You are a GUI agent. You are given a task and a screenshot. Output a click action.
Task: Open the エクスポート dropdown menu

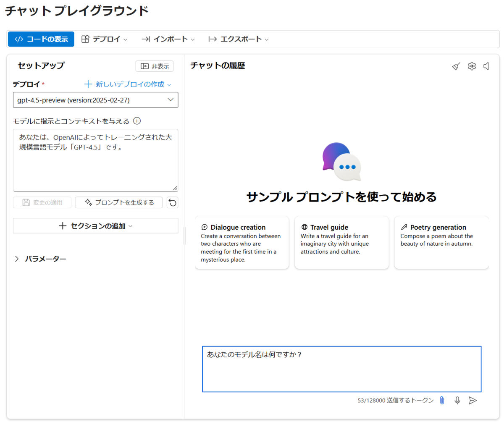tap(238, 39)
